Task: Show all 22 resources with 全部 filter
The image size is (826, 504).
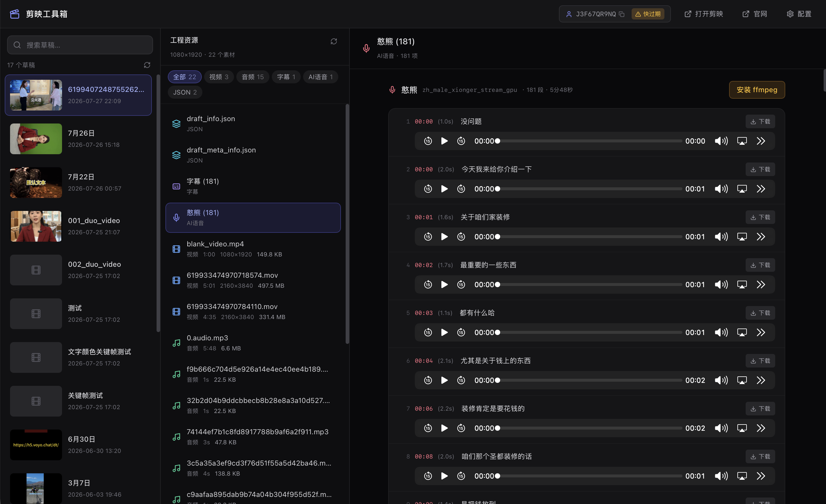Action: pyautogui.click(x=184, y=77)
